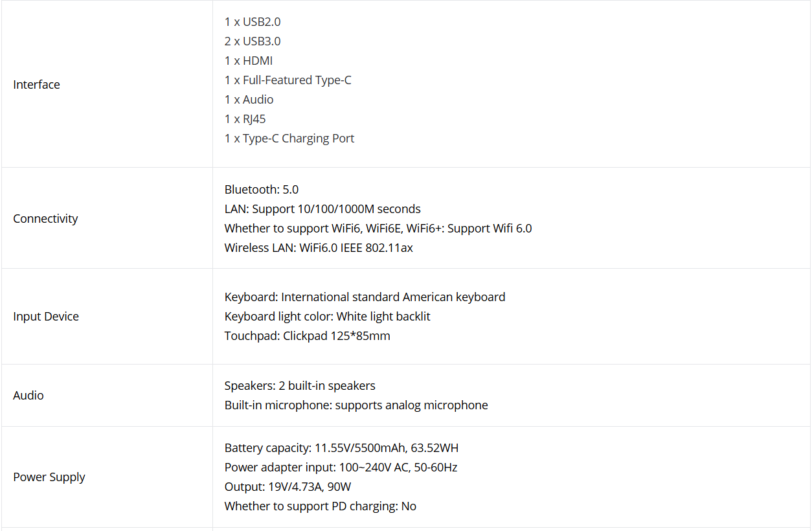Click the Touchpad Clickpad 125*85mm line
The height and width of the screenshot is (531, 812).
coord(308,336)
